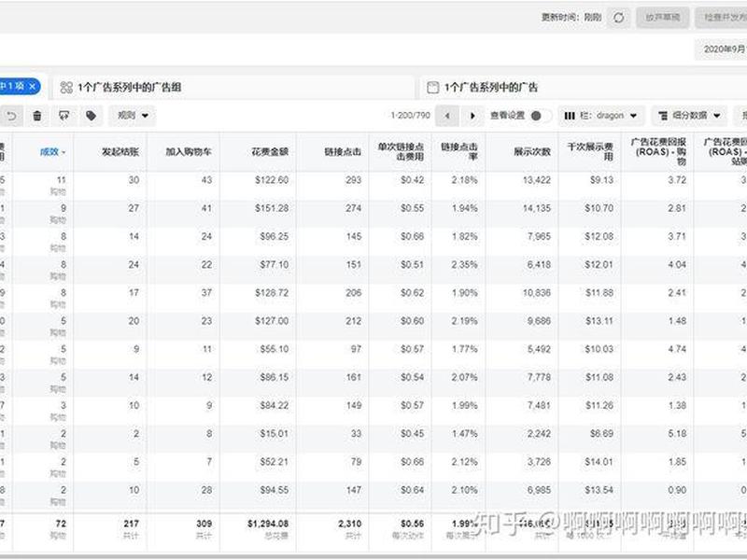Open the 规则 dropdown menu
The height and width of the screenshot is (560, 747).
pos(133,116)
